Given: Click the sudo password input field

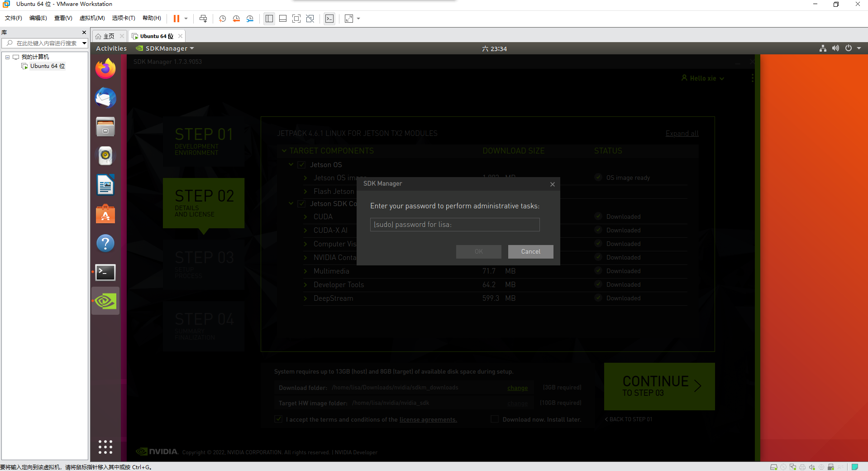Looking at the screenshot, I should pyautogui.click(x=454, y=224).
